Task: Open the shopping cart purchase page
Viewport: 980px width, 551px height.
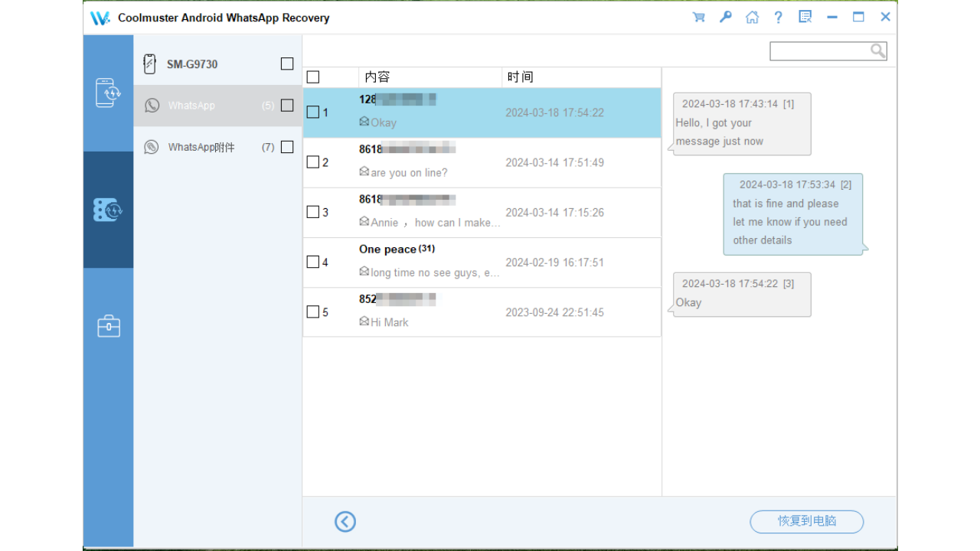Action: click(x=698, y=16)
